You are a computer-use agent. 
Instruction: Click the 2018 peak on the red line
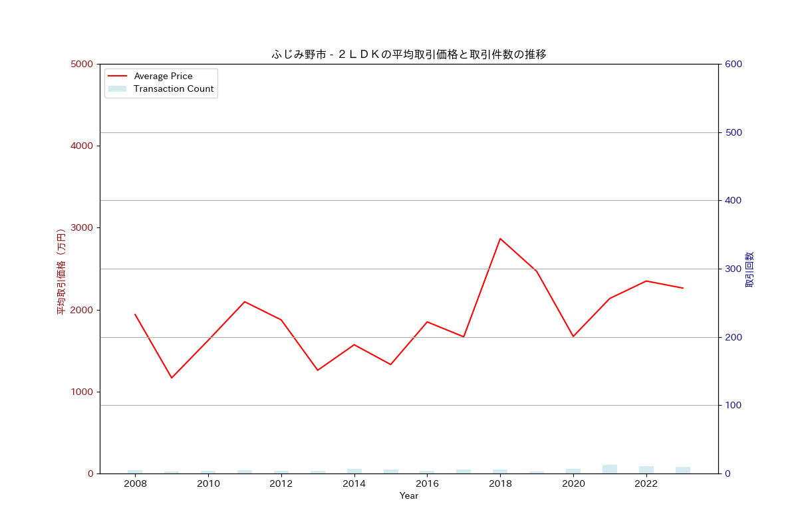tap(500, 238)
